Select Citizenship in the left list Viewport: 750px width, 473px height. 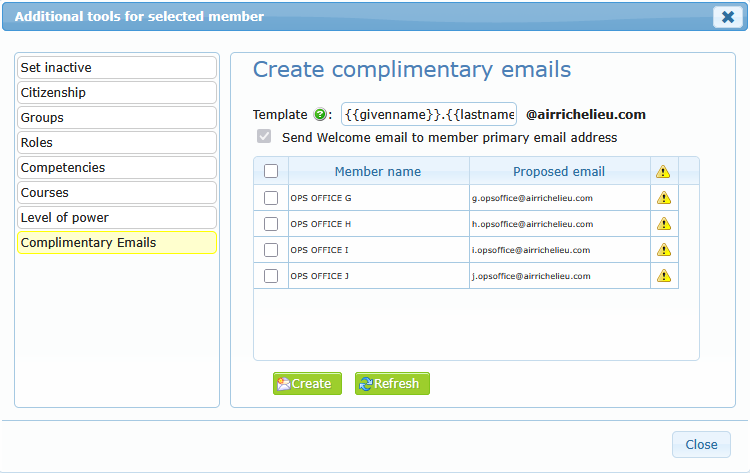(x=117, y=93)
